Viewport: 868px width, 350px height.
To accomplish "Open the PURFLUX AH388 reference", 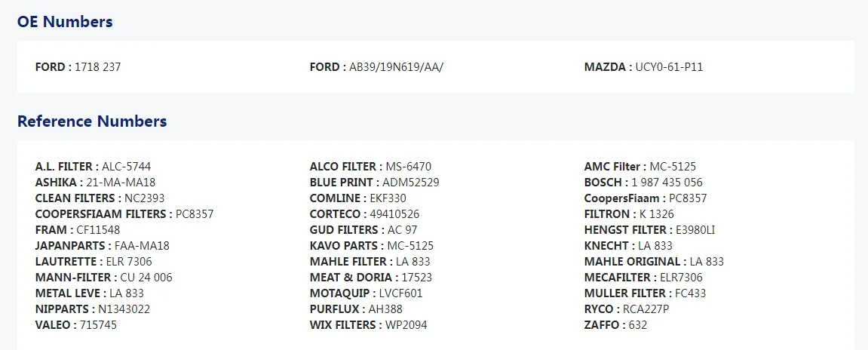I will (x=356, y=309).
